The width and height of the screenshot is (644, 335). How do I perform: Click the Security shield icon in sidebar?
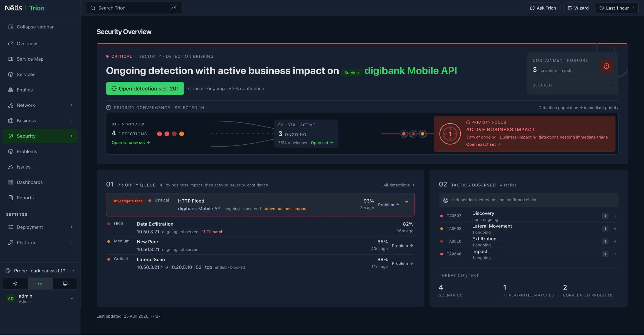(x=11, y=136)
